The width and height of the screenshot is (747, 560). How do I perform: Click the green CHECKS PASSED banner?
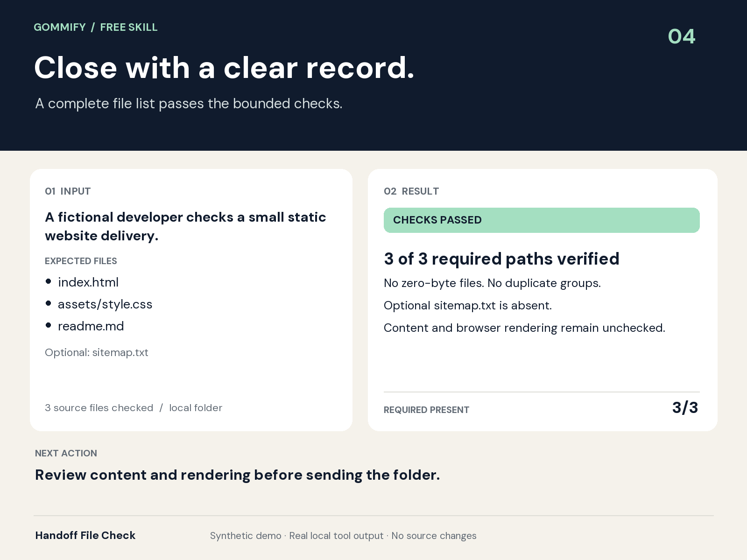[542, 220]
